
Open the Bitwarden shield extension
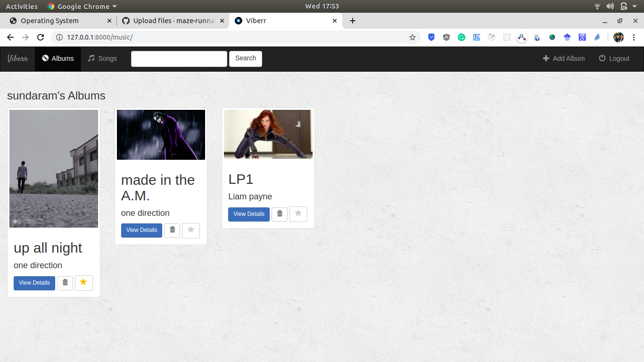(x=431, y=37)
